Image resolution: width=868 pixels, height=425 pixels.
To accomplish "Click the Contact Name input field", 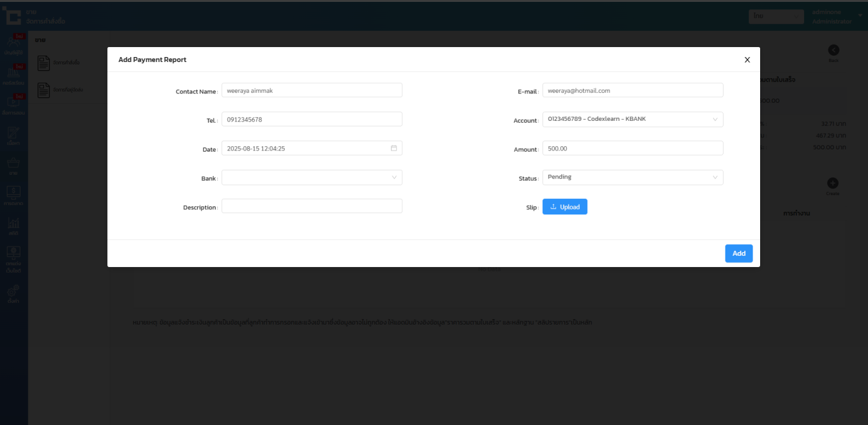I will pyautogui.click(x=312, y=90).
